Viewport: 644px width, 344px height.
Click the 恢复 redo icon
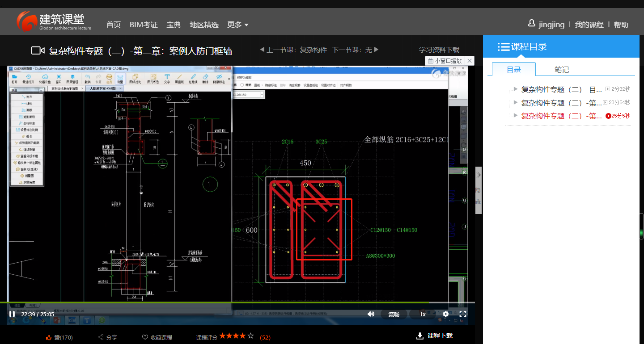pos(98,79)
